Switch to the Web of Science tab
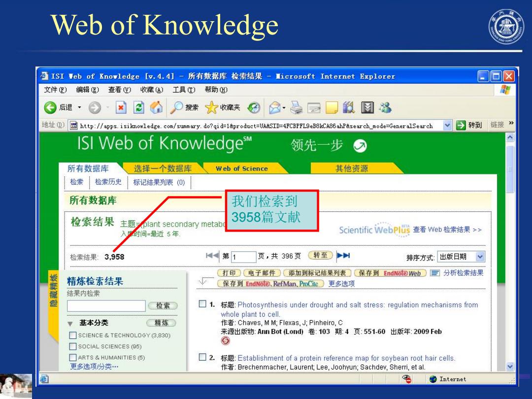532x399 pixels. click(x=241, y=168)
